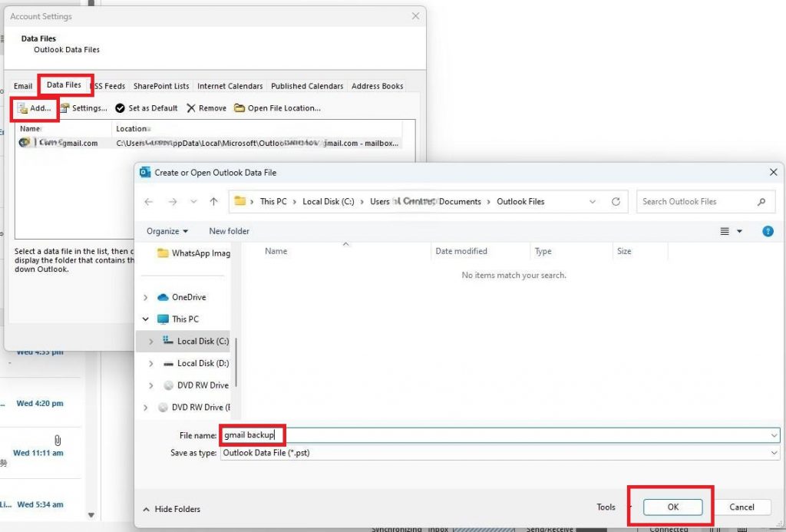Viewport: 786px width, 532px height.
Task: Select the first DVD RW Drive
Action: pos(196,385)
